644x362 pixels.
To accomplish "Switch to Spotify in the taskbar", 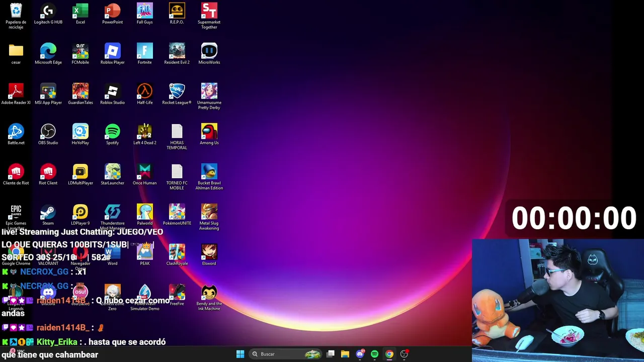I will click(x=374, y=354).
